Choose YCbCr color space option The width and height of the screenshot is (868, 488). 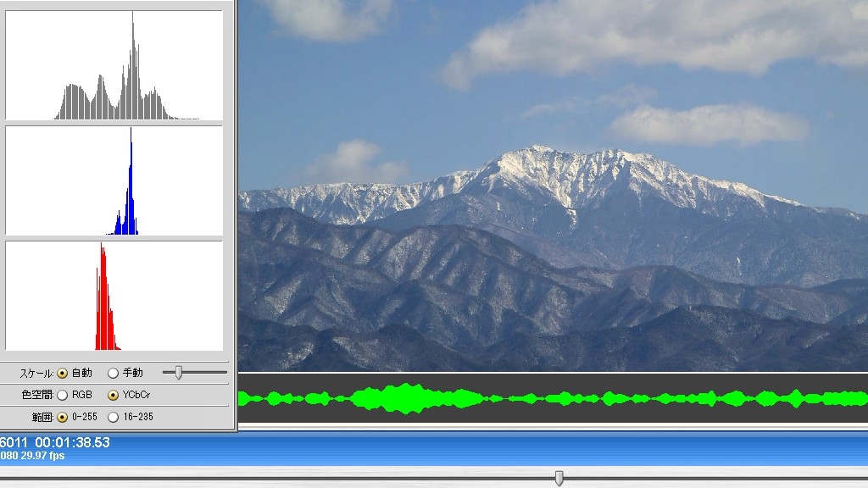(114, 395)
